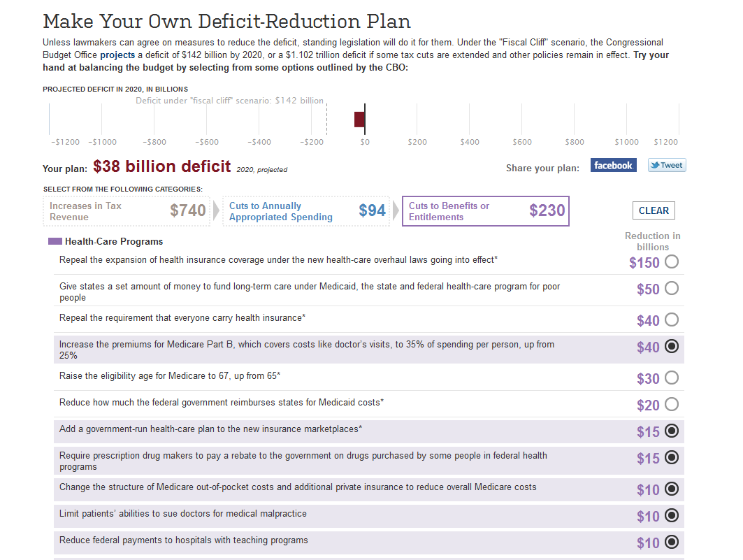Select reduce Medicaid reimbursement $20 option
This screenshot has height=560, width=743.
click(672, 404)
